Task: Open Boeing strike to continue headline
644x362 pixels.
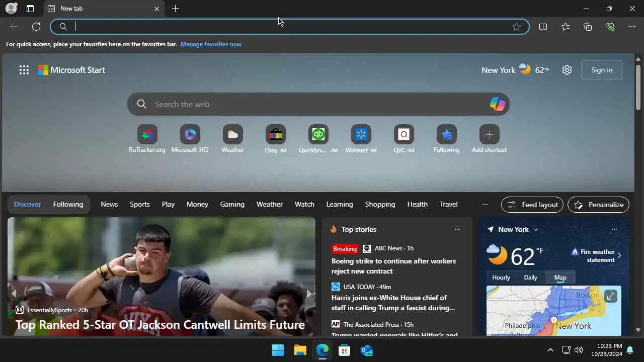Action: (393, 266)
